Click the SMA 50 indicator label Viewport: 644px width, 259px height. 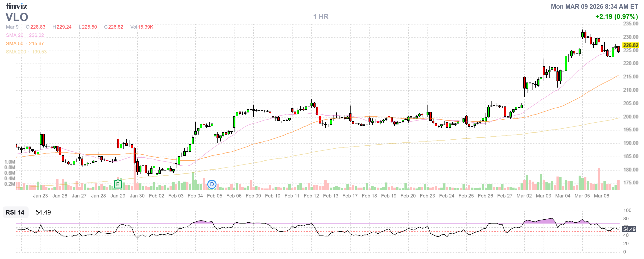[15, 44]
